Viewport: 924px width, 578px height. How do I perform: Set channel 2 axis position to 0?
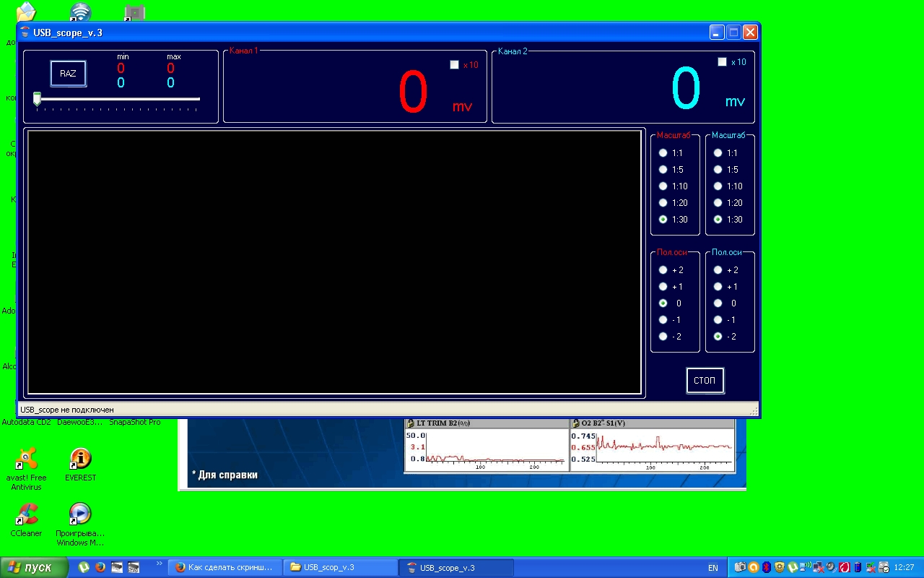click(x=718, y=303)
